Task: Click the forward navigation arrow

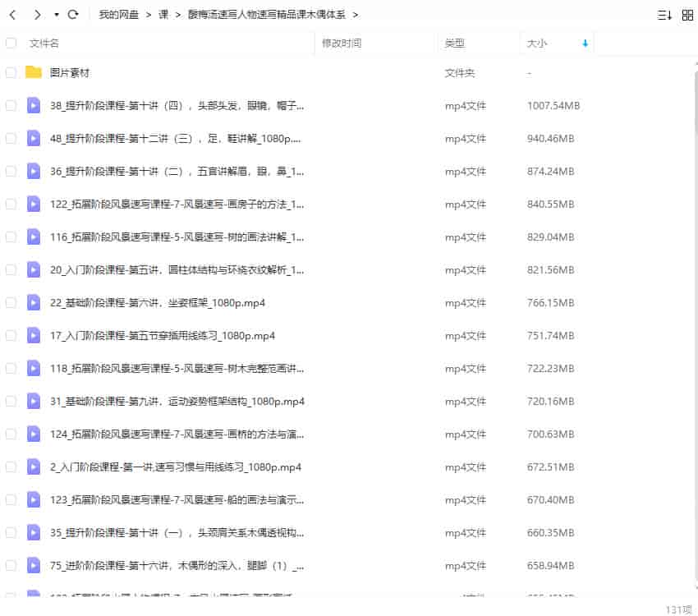Action: point(37,14)
